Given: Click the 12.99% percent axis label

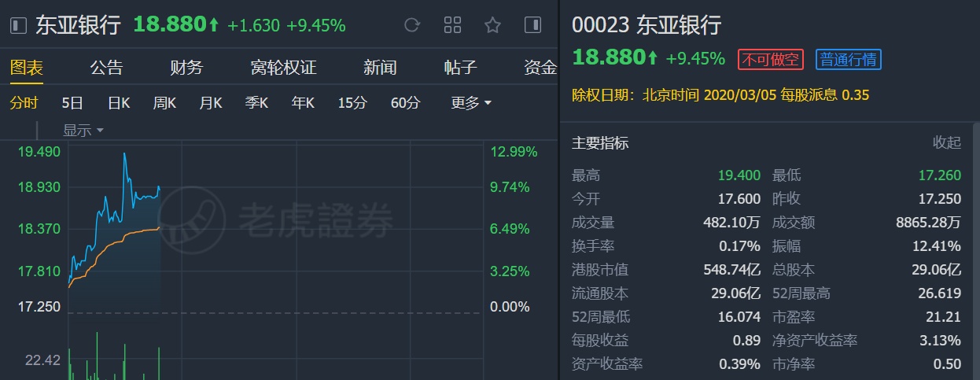Looking at the screenshot, I should point(514,152).
